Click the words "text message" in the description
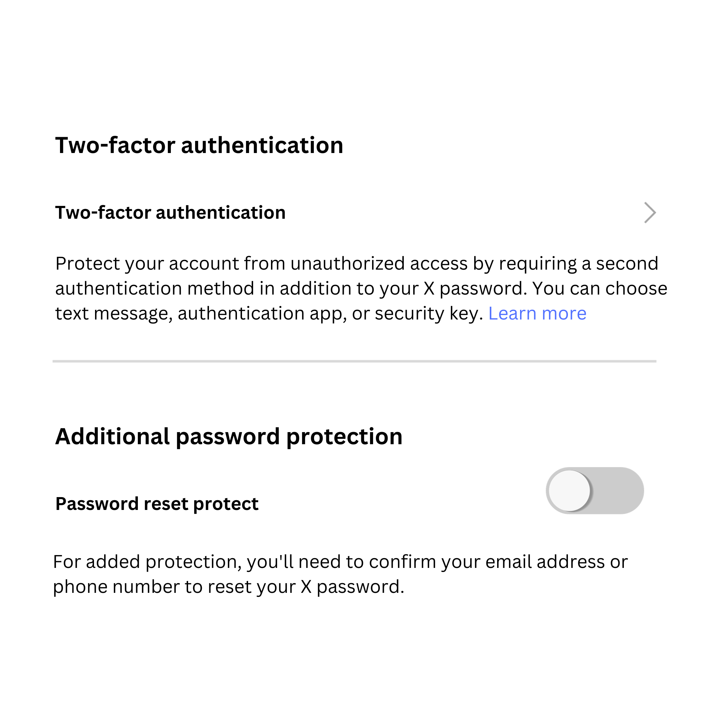Screen dimensions: 728x728 [x=112, y=313]
